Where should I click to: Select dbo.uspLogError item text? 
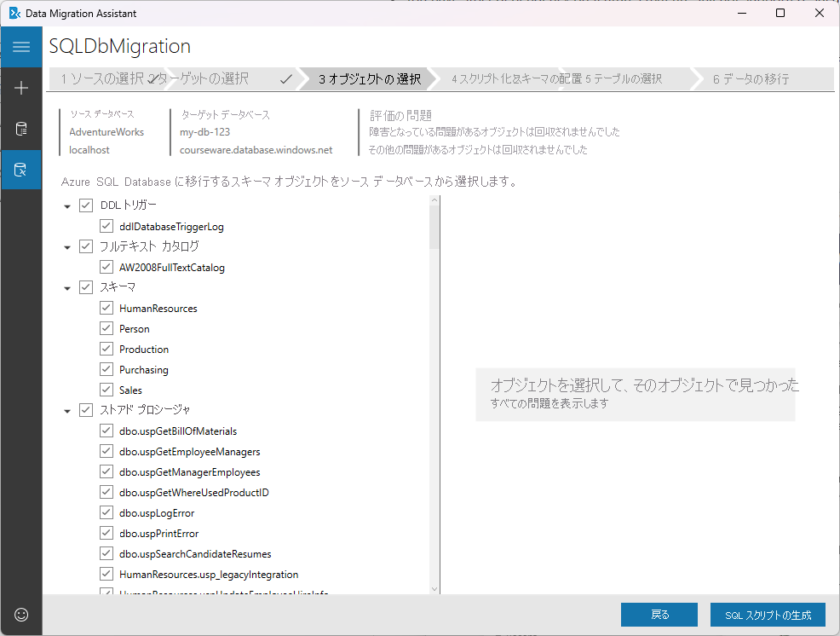coord(157,512)
